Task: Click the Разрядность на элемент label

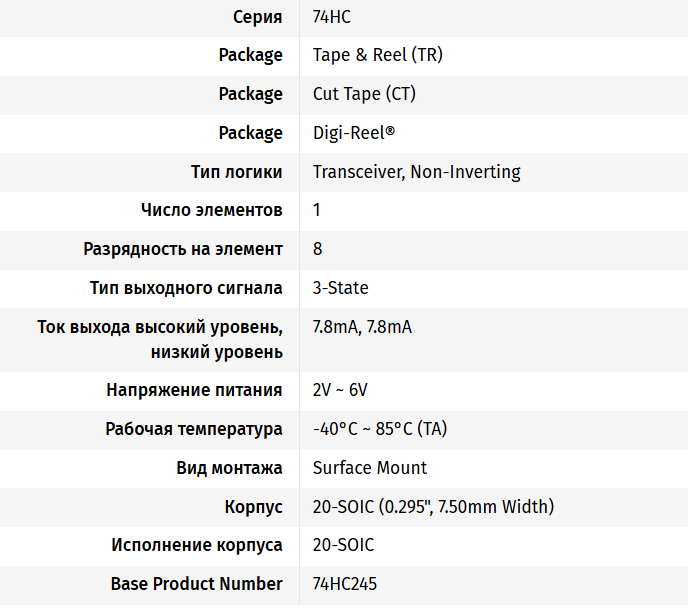Action: pyautogui.click(x=183, y=249)
